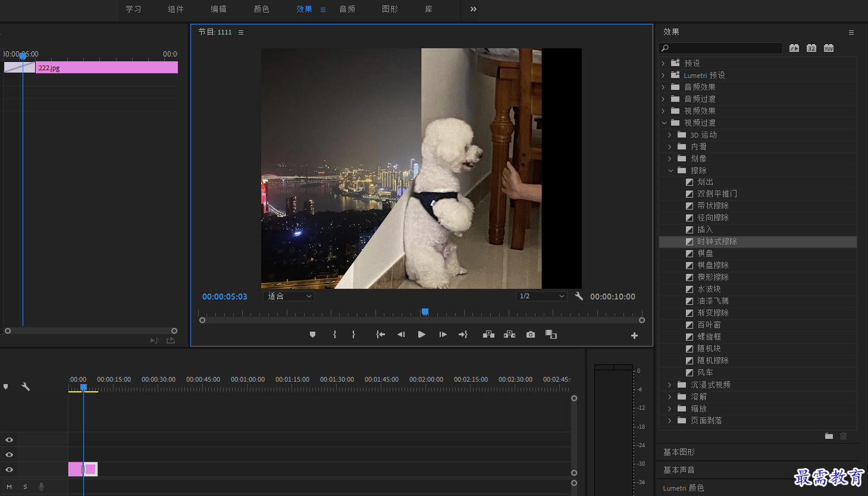Toggle top video track eye visibility
The height and width of the screenshot is (496, 868).
[9, 439]
